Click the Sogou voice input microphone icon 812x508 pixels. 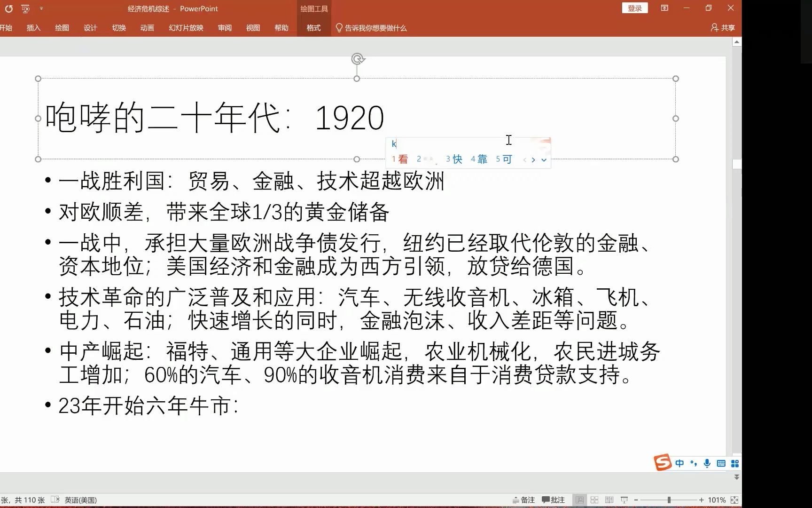click(x=707, y=463)
